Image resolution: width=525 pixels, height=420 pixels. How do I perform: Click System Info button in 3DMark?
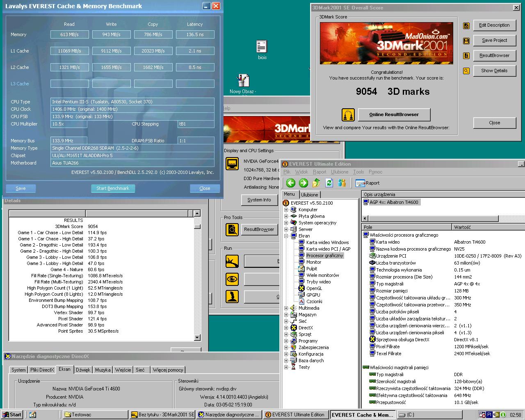(x=259, y=200)
